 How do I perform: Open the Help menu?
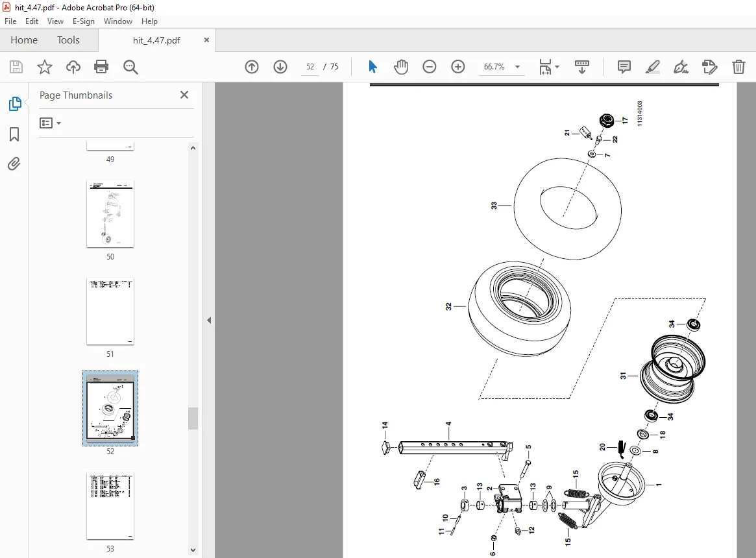coord(149,21)
